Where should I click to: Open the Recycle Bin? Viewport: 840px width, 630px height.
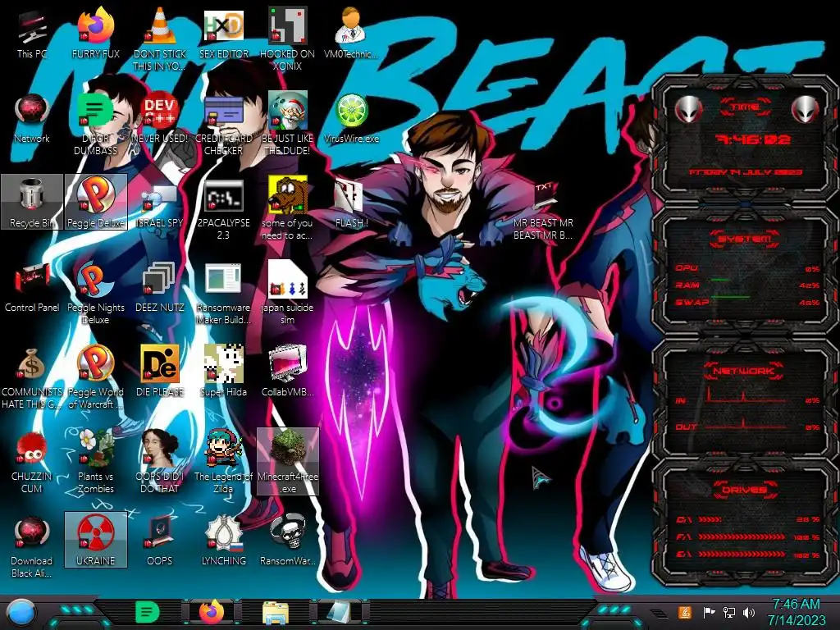(32, 202)
